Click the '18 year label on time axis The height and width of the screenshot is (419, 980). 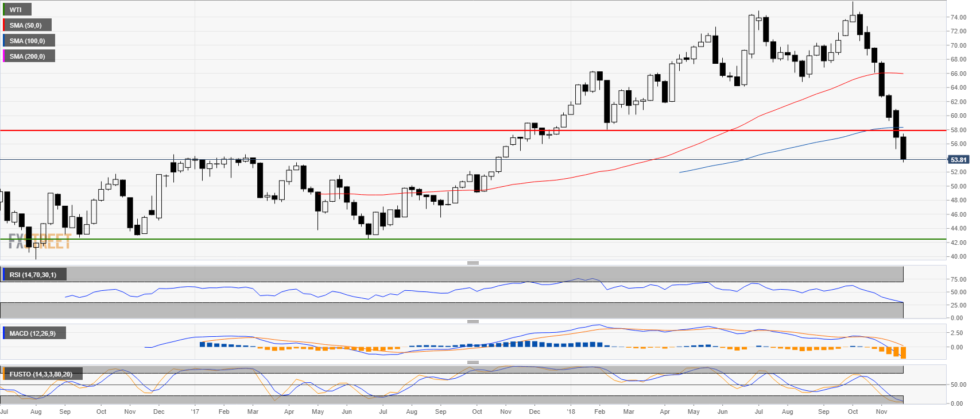click(570, 412)
